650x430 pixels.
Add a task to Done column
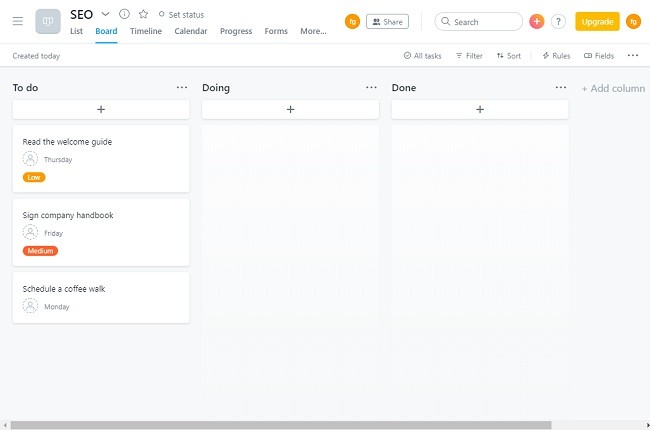point(480,109)
